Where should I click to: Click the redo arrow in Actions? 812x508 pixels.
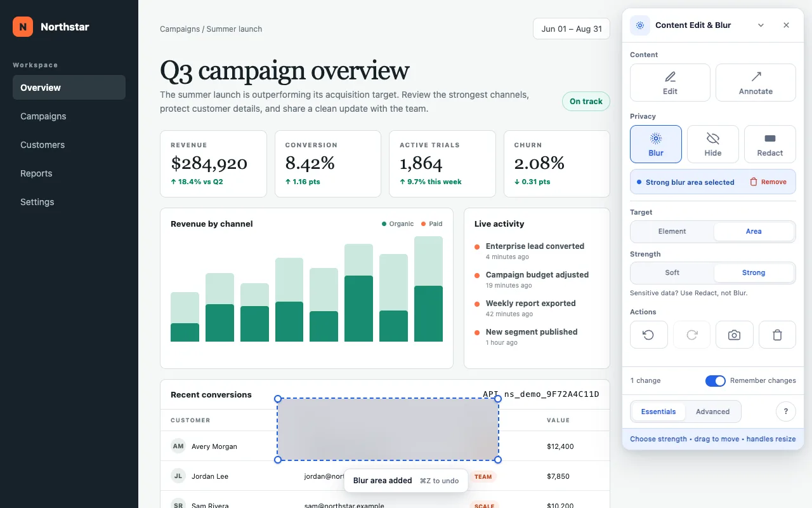(x=691, y=335)
